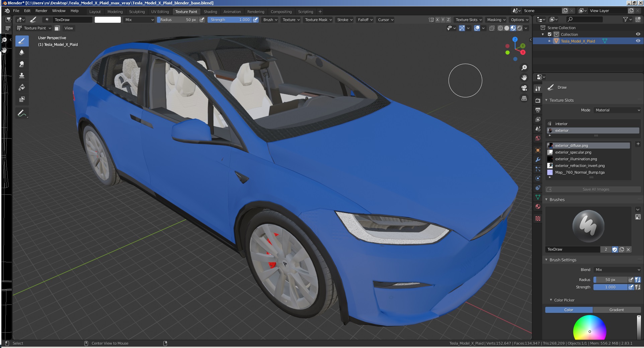The image size is (644, 348).
Task: Open World properties tab
Action: [x=538, y=138]
